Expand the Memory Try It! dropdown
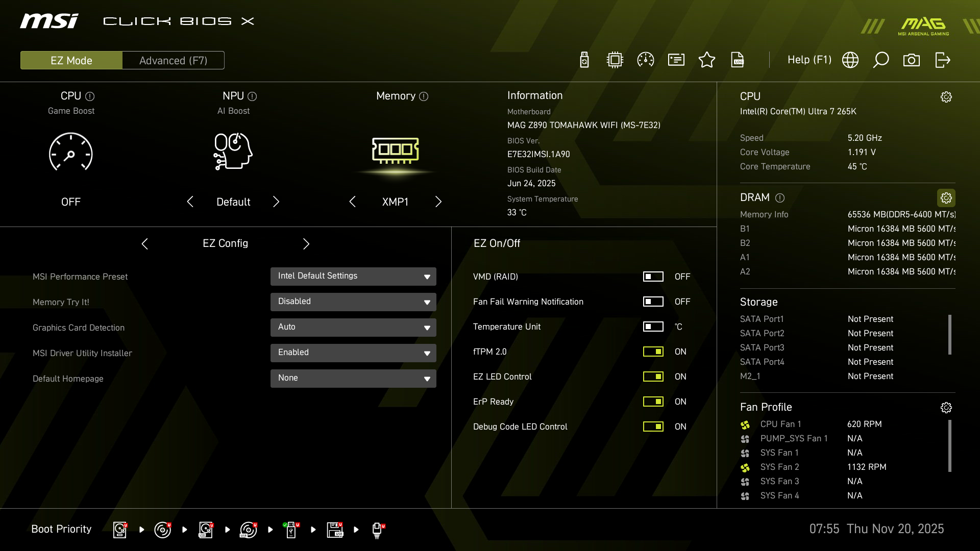 click(x=353, y=302)
